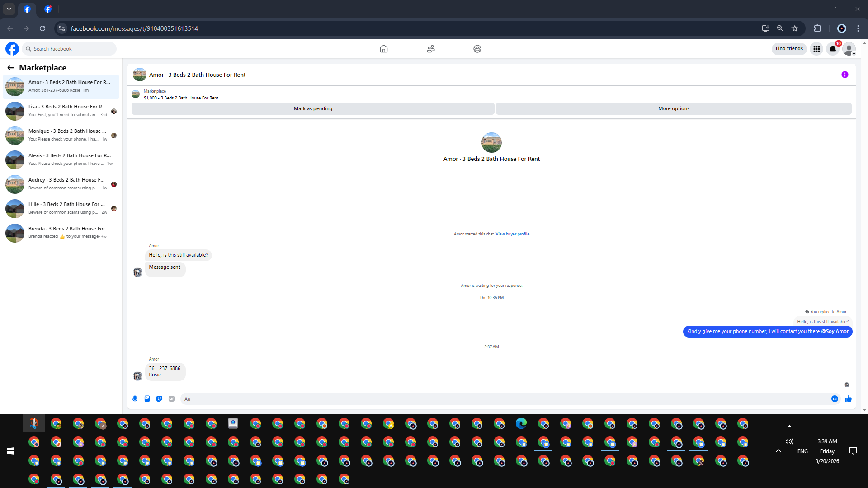Click the message text field
Image resolution: width=868 pixels, height=488 pixels.
tap(502, 399)
